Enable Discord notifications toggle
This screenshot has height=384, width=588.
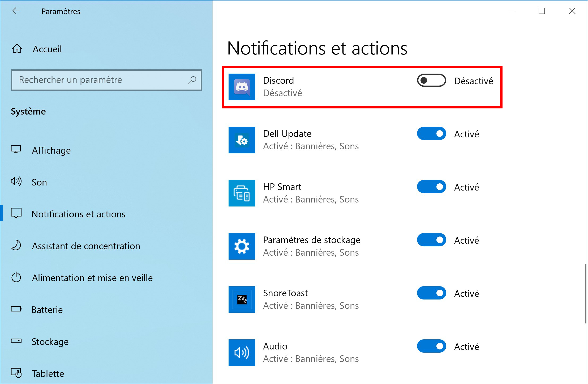click(x=431, y=81)
